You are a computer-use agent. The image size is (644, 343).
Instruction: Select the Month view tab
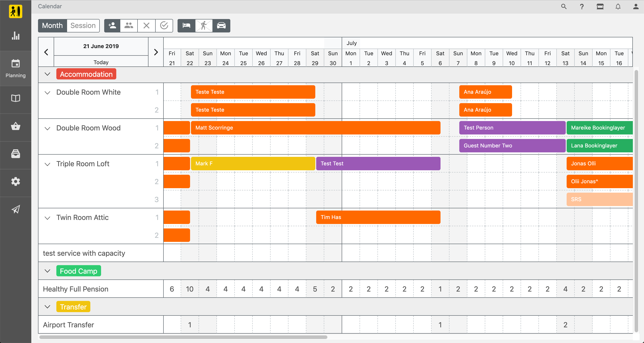tap(52, 26)
